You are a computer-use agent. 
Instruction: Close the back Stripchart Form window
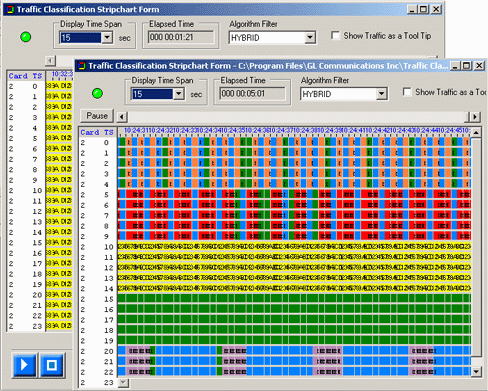[436, 9]
